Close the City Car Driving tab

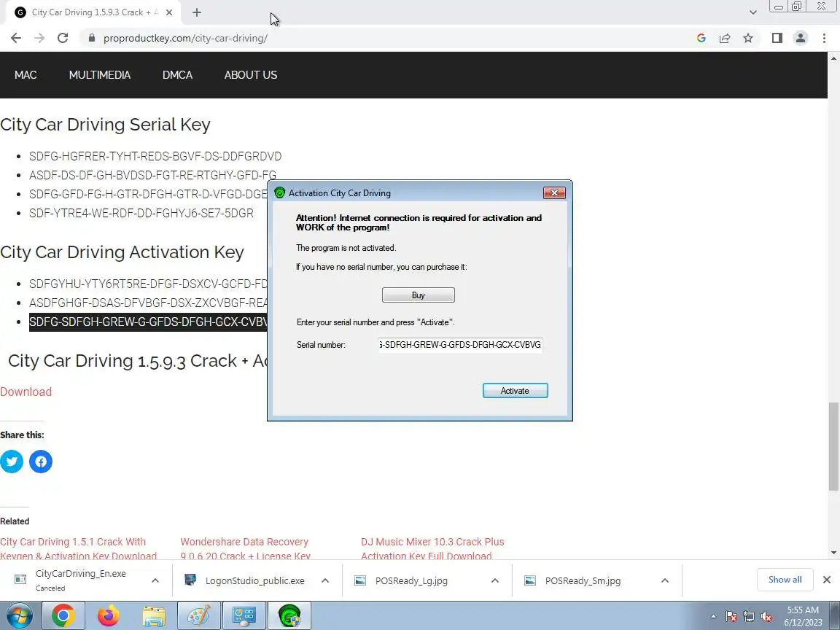click(169, 12)
